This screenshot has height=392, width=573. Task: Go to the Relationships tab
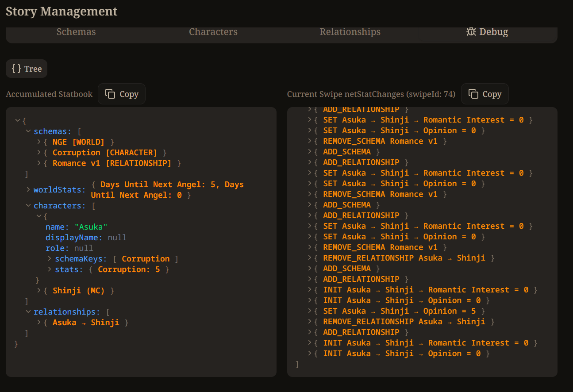[x=350, y=32]
